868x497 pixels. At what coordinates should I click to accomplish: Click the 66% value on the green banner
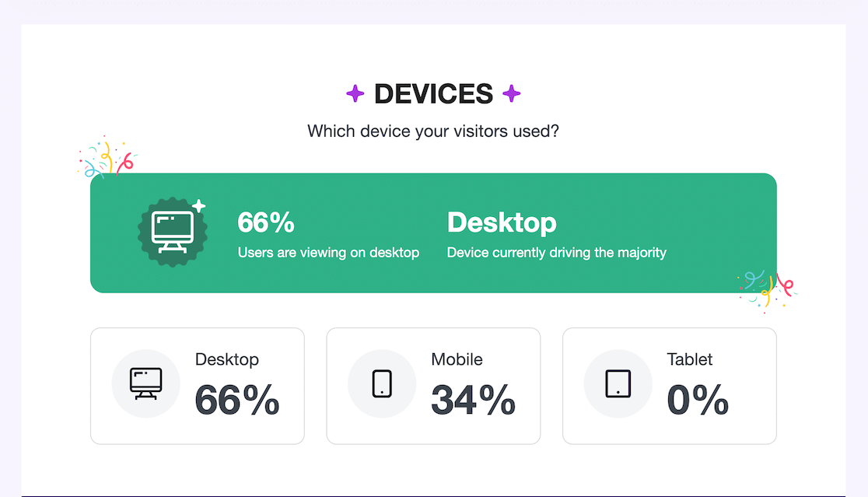click(x=265, y=222)
